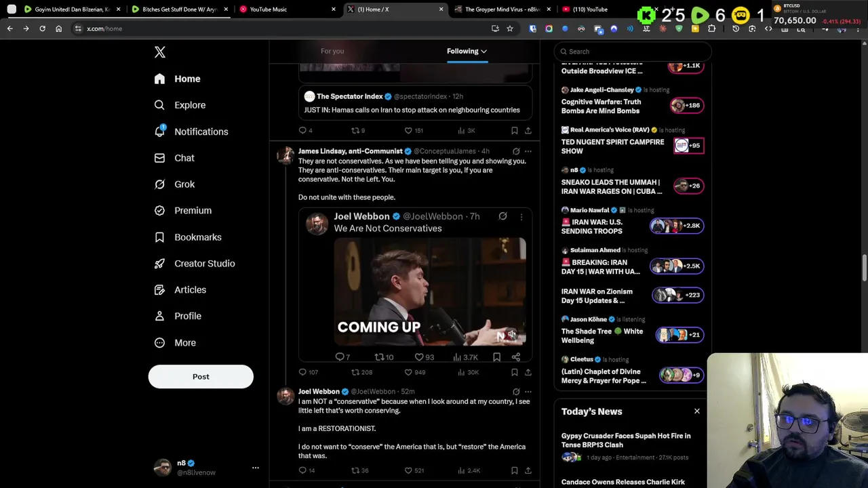The height and width of the screenshot is (488, 868).
Task: Join Cognitive Warfare: Truth Bombs space
Action: pyautogui.click(x=686, y=105)
